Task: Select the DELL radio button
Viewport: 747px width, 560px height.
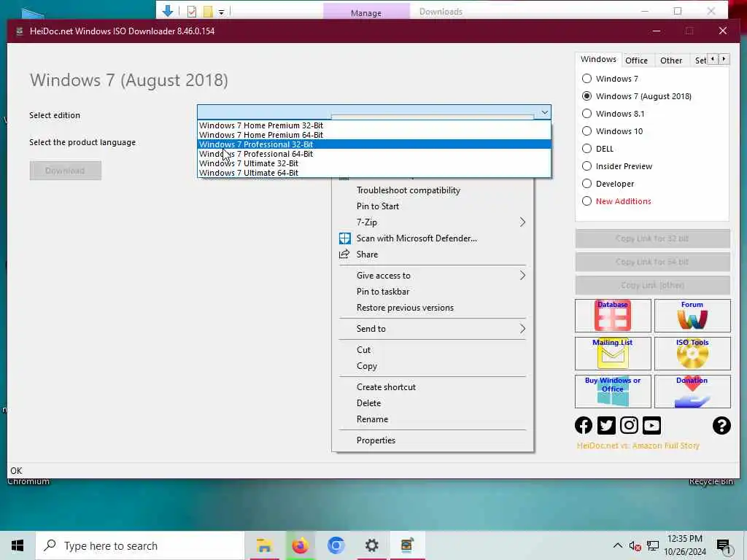Action: click(x=587, y=149)
